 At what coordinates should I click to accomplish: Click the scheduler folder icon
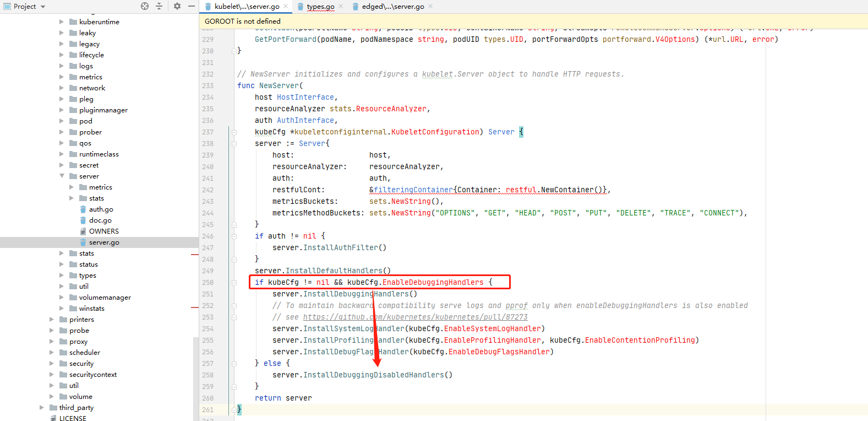point(63,353)
